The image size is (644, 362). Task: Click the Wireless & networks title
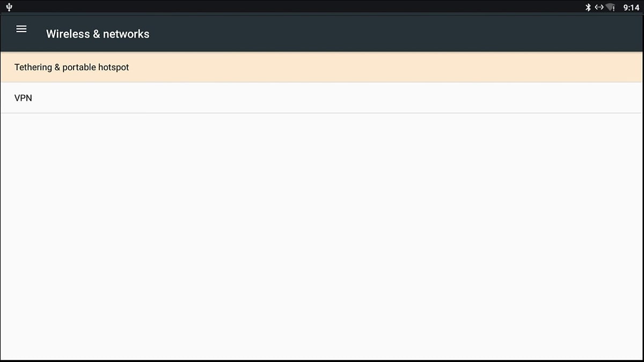click(x=98, y=33)
